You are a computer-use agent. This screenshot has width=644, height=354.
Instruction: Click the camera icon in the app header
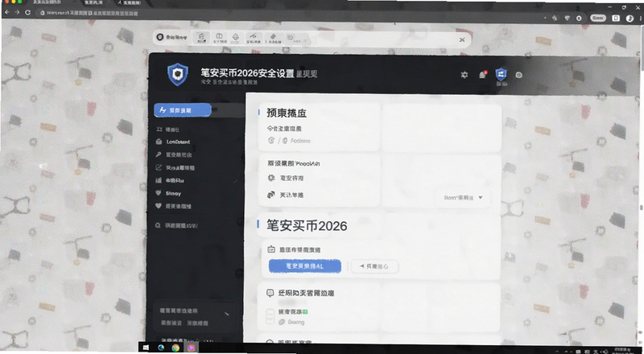[518, 75]
